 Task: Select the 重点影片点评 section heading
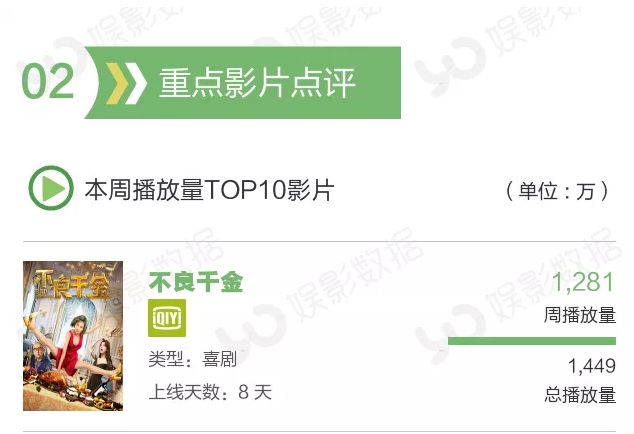(258, 83)
